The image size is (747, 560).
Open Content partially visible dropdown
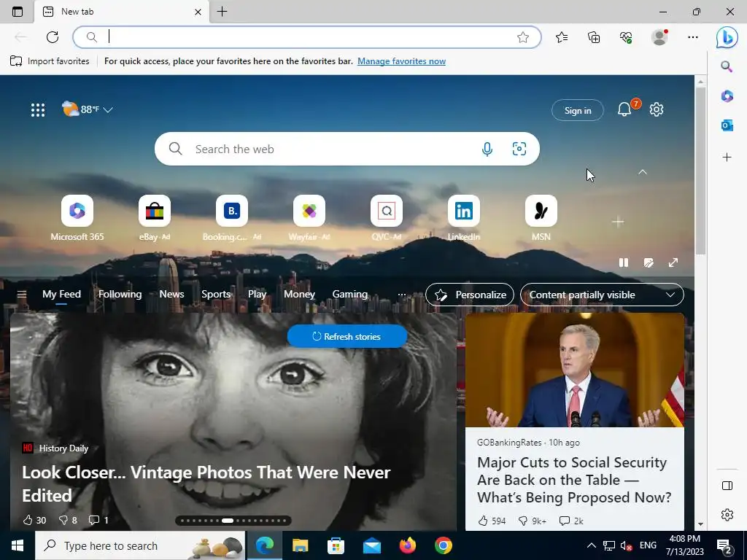coord(602,295)
